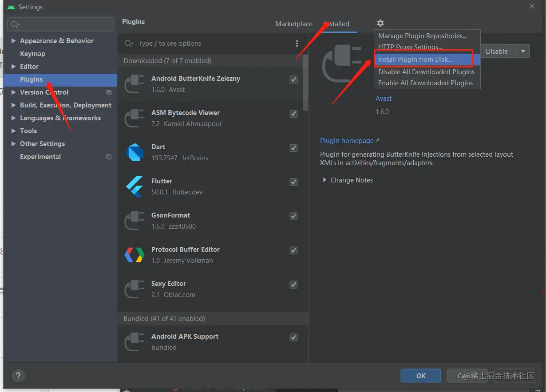Click the Android ButterKnife Zelezny plugin icon
The width and height of the screenshot is (546, 392).
[x=135, y=84]
